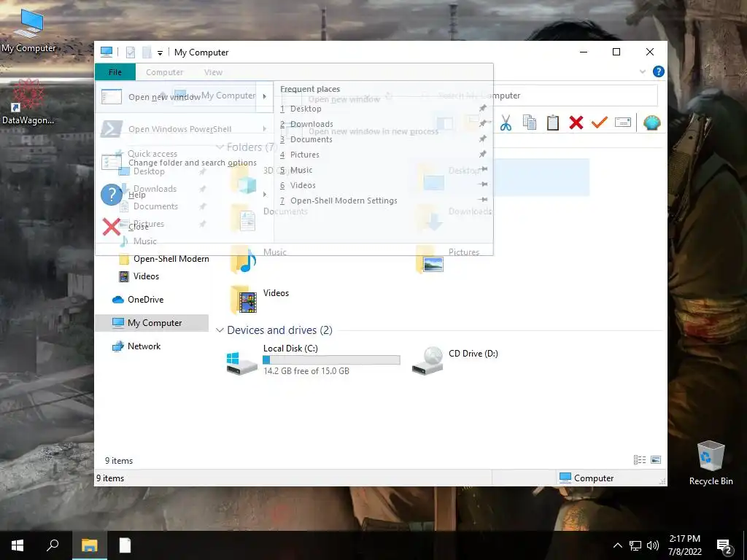The image size is (747, 560).
Task: Unpin Pictures in Frequent places
Action: coord(483,154)
